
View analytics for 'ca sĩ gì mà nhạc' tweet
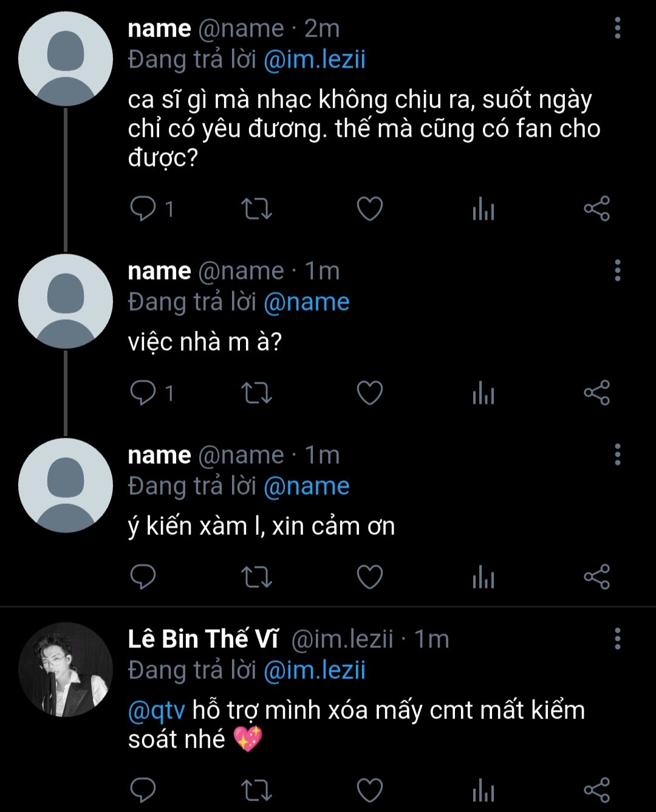click(483, 209)
